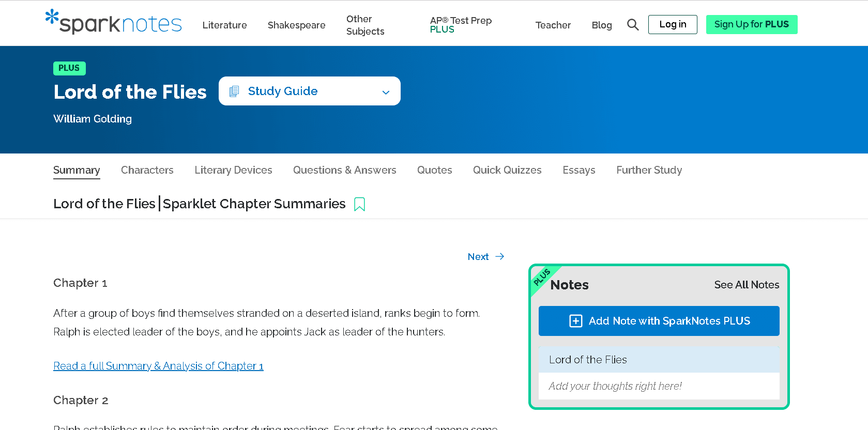868x430 pixels.
Task: Click Sign Up for PLUS button
Action: tap(751, 24)
